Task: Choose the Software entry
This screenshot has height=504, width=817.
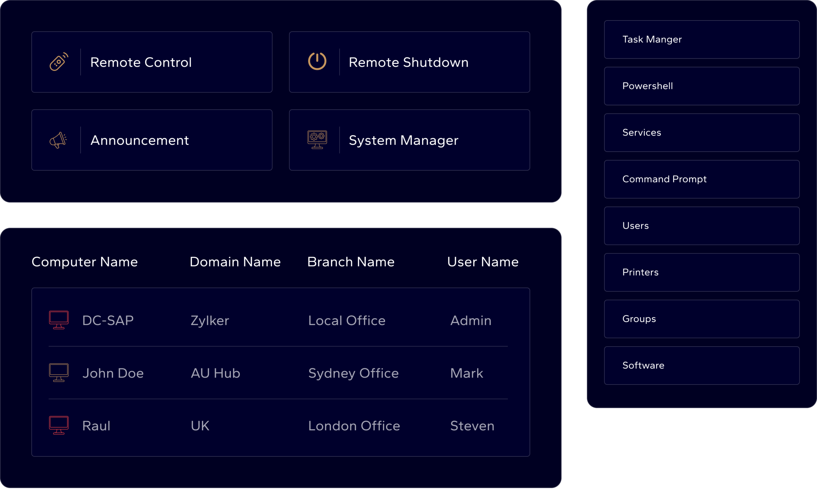Action: click(701, 366)
